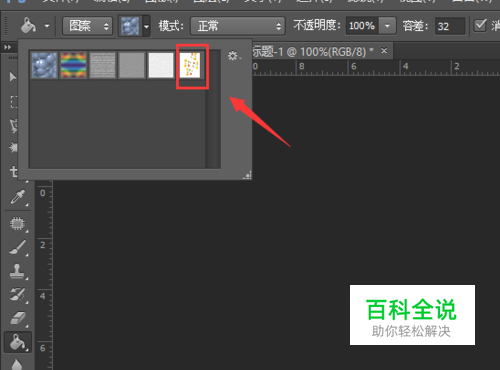
Task: Click the 容差 tolerance field showing 32
Action: (450, 26)
